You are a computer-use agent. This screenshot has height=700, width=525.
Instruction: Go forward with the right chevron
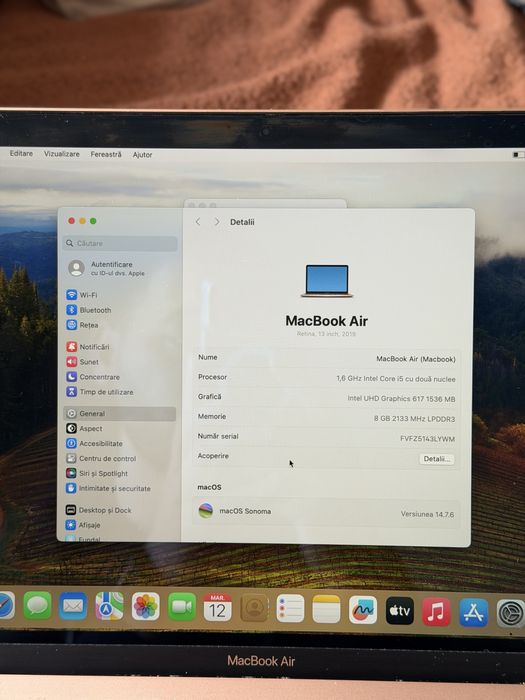pyautogui.click(x=217, y=222)
